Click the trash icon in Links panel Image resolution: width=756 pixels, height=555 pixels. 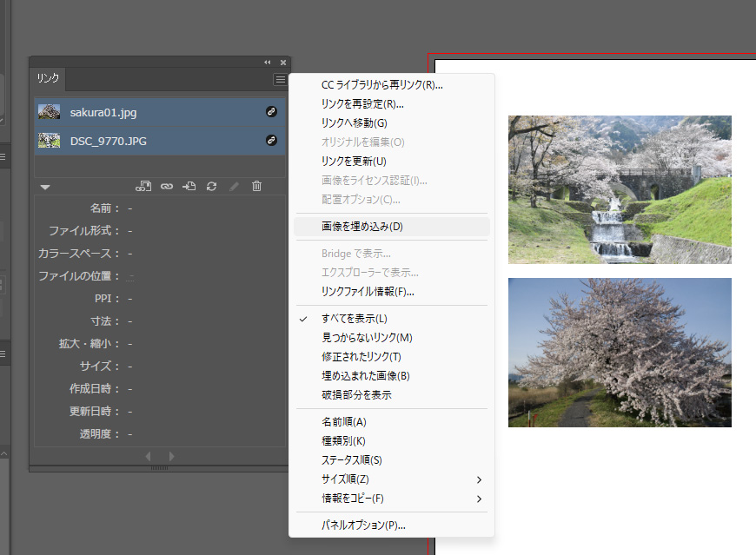click(x=256, y=186)
